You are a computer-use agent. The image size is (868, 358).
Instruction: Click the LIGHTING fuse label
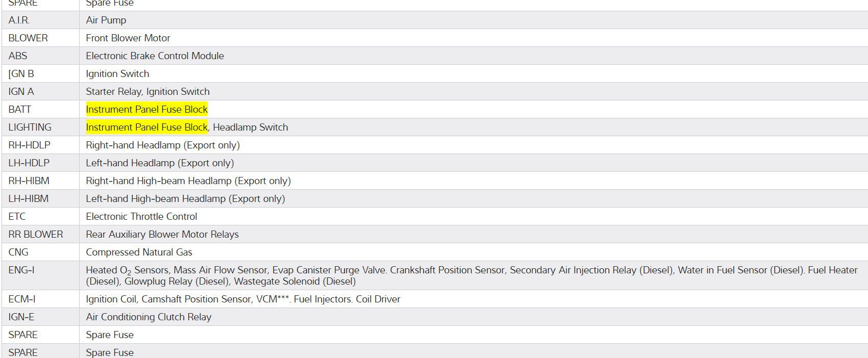[30, 127]
